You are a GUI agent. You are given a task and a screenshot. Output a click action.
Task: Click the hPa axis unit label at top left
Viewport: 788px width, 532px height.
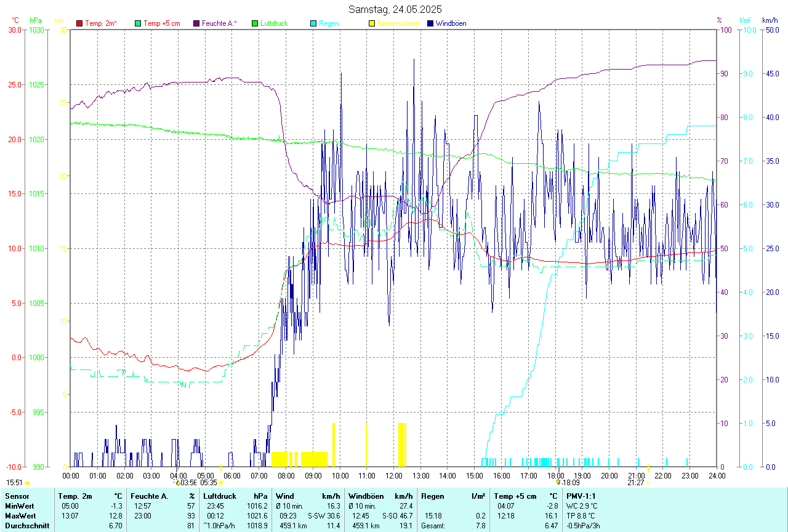[35, 20]
